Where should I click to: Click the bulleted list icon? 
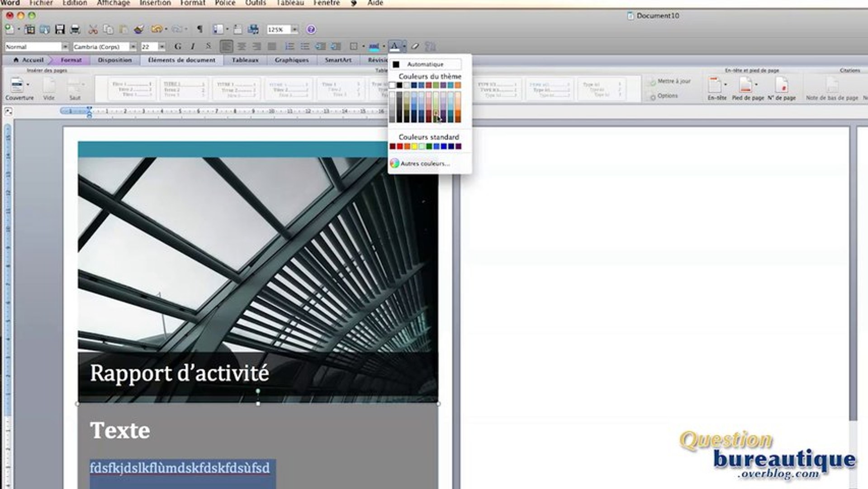(x=305, y=46)
